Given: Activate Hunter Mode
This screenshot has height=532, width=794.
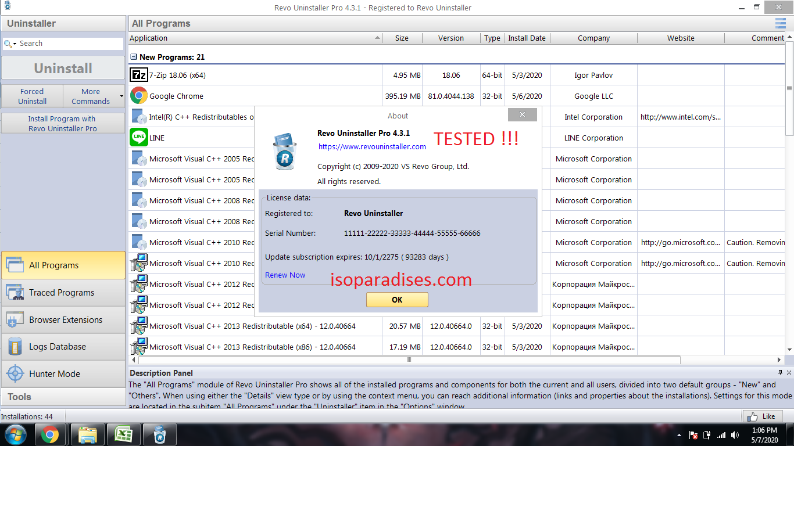Looking at the screenshot, I should tap(63, 373).
